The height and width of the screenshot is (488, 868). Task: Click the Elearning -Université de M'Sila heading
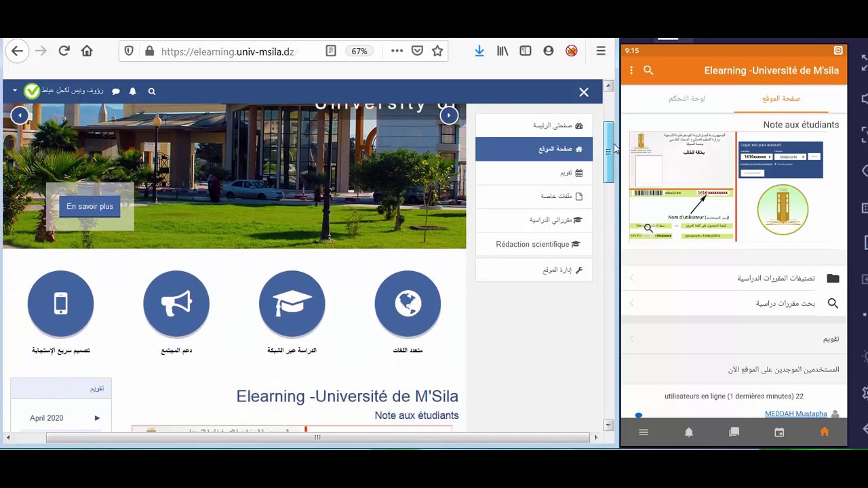tap(347, 396)
